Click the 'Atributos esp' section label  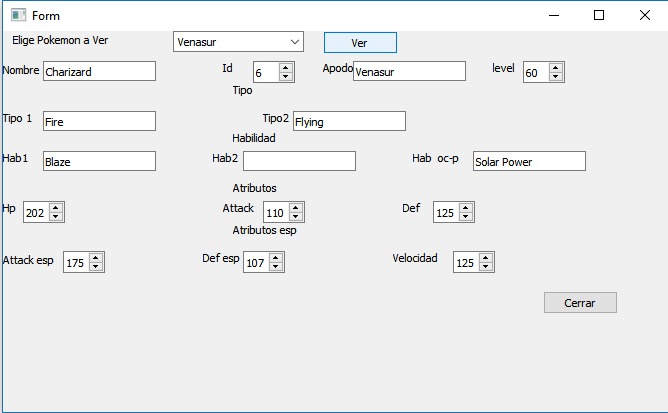(x=265, y=230)
